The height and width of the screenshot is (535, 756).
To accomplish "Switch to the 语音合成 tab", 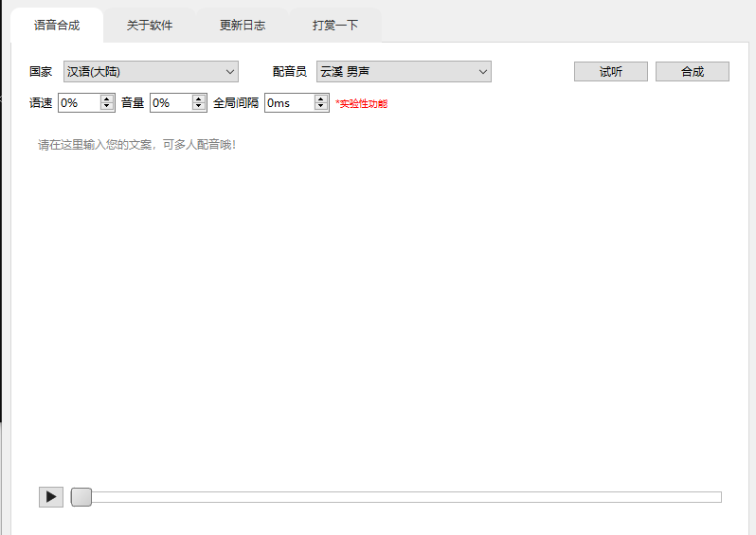I will pyautogui.click(x=57, y=25).
